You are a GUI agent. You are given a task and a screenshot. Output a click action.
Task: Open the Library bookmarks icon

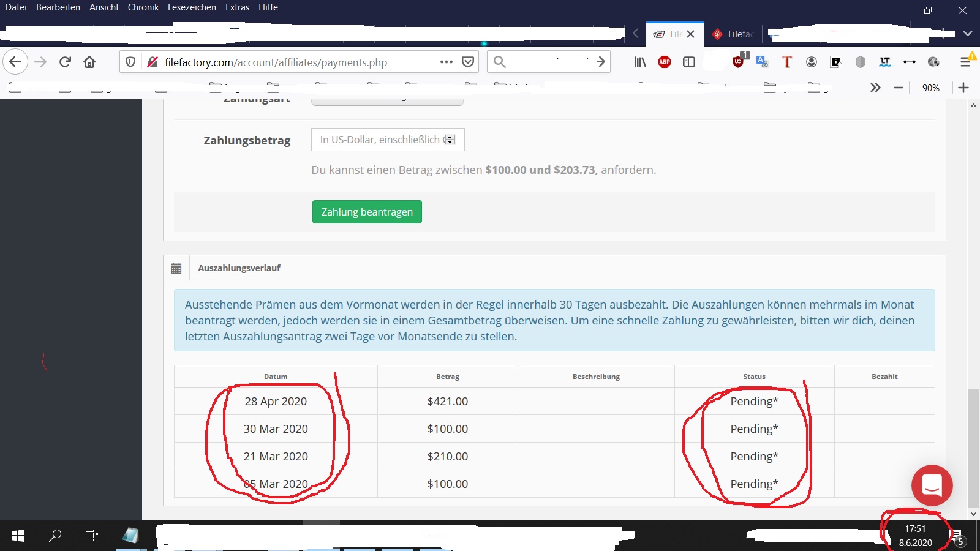640,62
